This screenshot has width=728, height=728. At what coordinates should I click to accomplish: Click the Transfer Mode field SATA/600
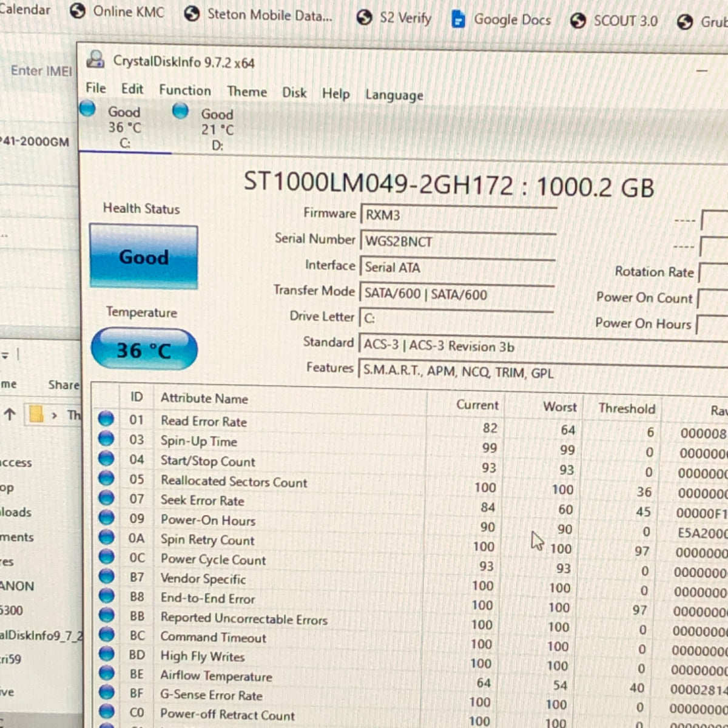(457, 294)
